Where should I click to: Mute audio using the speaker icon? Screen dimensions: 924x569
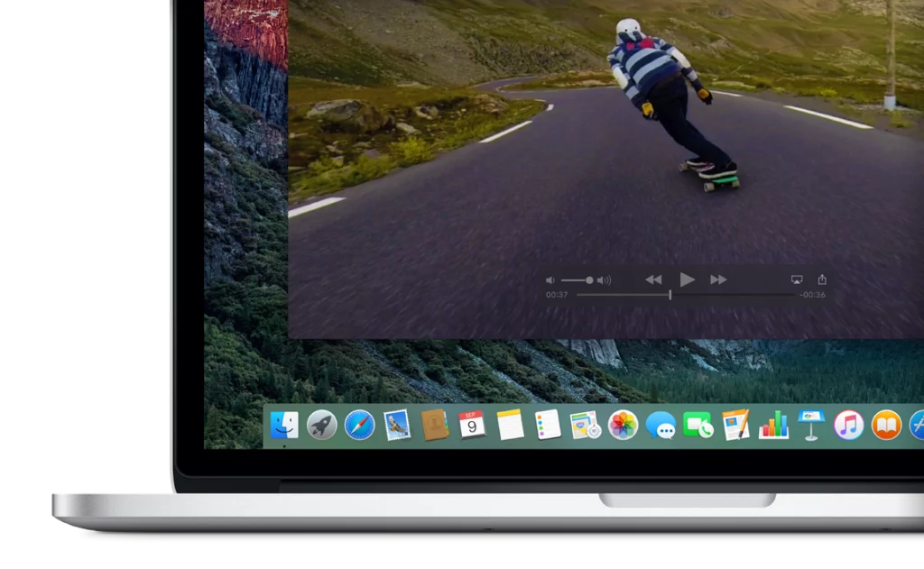(x=550, y=280)
